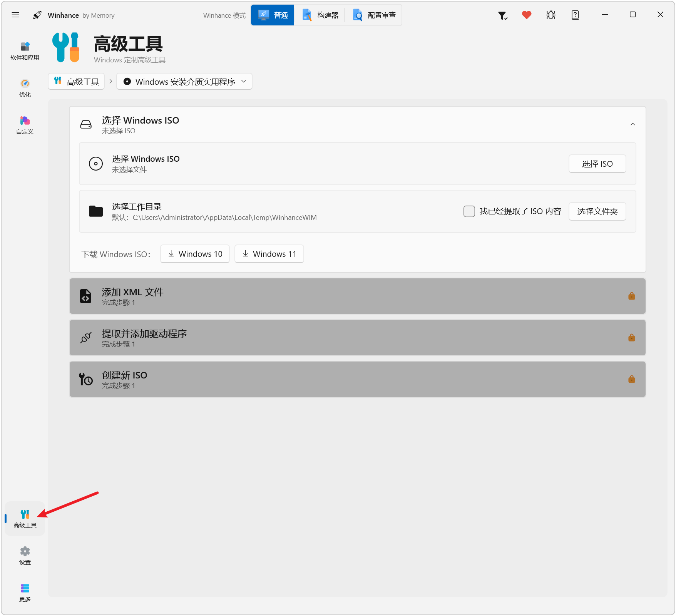The width and height of the screenshot is (676, 616).
Task: Collapse the 选择 Windows ISO section chevron
Action: 632,124
